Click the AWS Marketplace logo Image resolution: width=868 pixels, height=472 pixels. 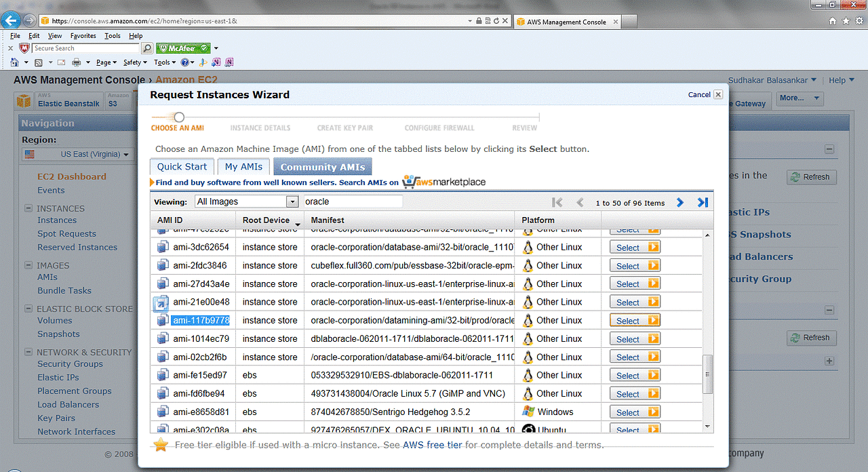(444, 182)
